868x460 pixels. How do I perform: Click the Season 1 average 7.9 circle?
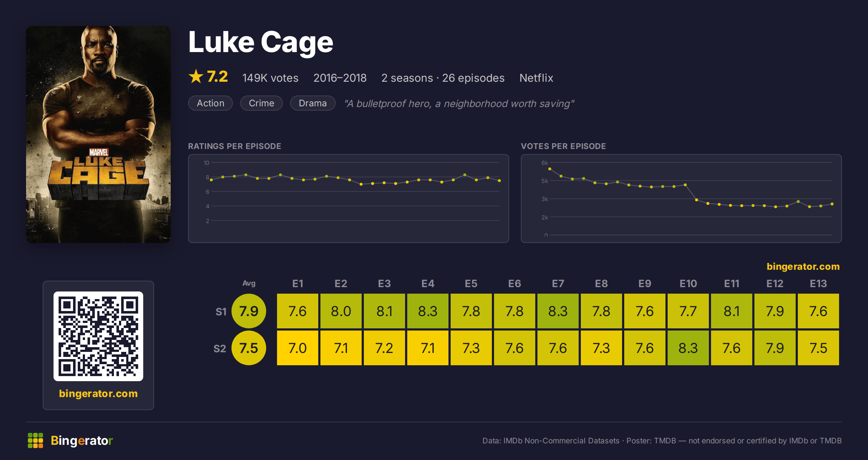click(x=249, y=311)
